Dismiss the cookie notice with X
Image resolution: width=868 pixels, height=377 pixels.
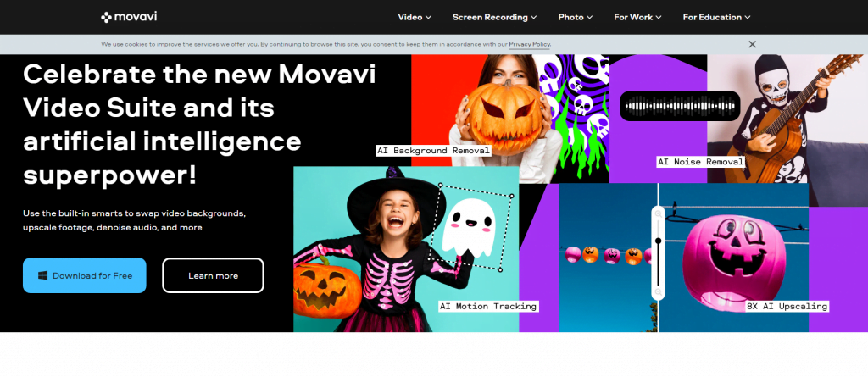point(753,44)
